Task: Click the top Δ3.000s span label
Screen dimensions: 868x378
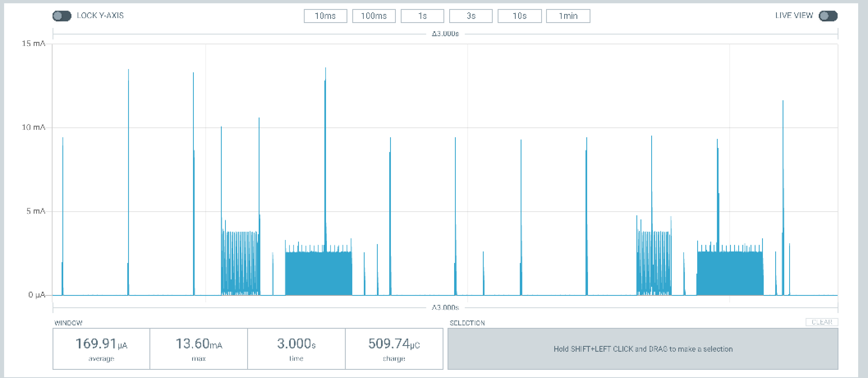Action: [x=445, y=34]
